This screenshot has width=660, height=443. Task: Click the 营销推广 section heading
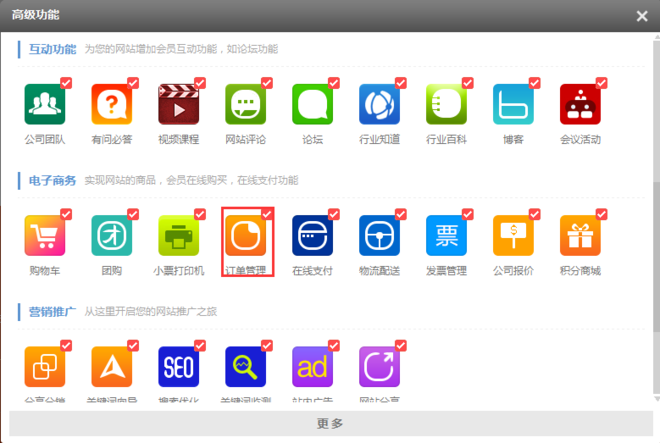click(x=52, y=312)
